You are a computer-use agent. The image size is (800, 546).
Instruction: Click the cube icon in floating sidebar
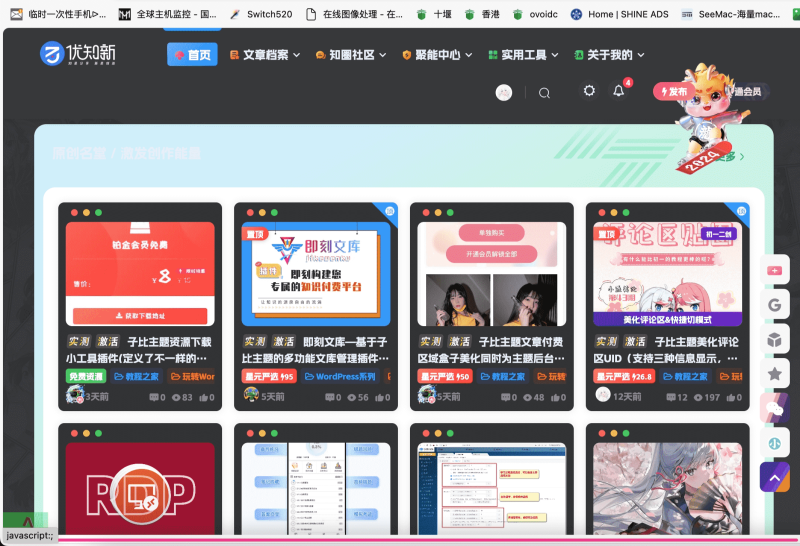(x=774, y=339)
